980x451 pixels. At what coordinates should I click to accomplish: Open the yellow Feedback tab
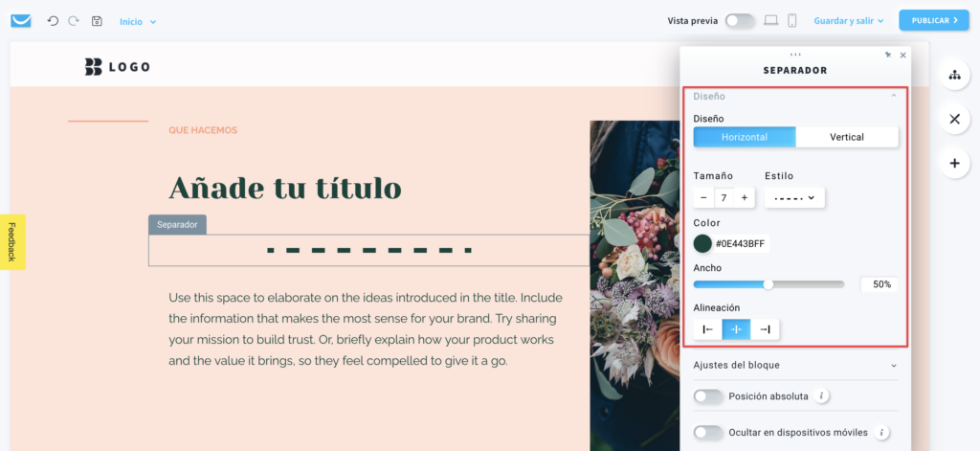point(12,242)
